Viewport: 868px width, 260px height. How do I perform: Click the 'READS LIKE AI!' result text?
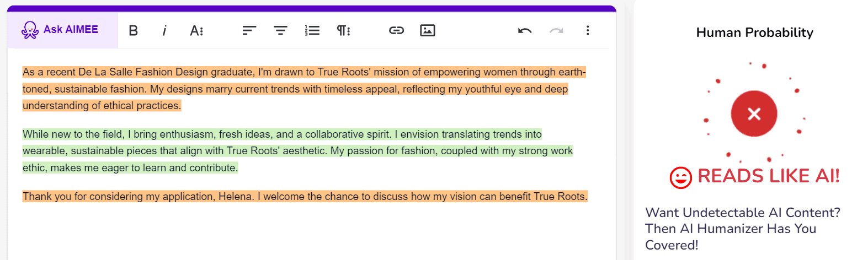pyautogui.click(x=769, y=176)
